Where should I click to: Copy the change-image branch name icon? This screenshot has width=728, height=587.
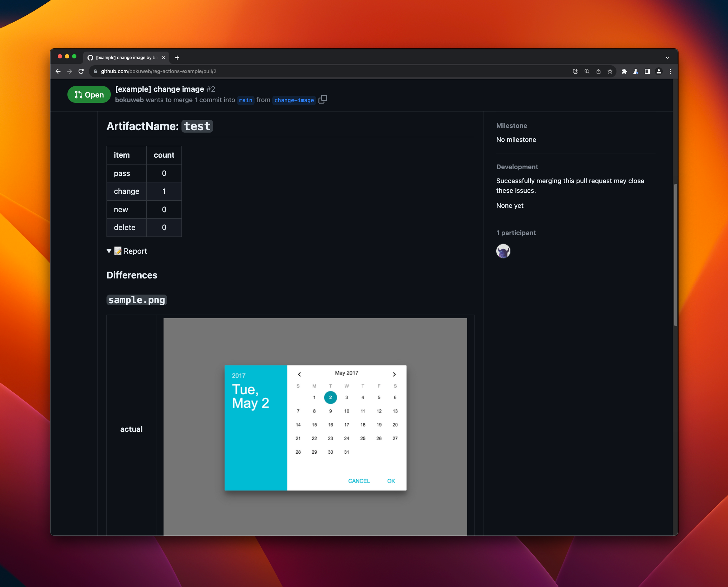pos(323,100)
